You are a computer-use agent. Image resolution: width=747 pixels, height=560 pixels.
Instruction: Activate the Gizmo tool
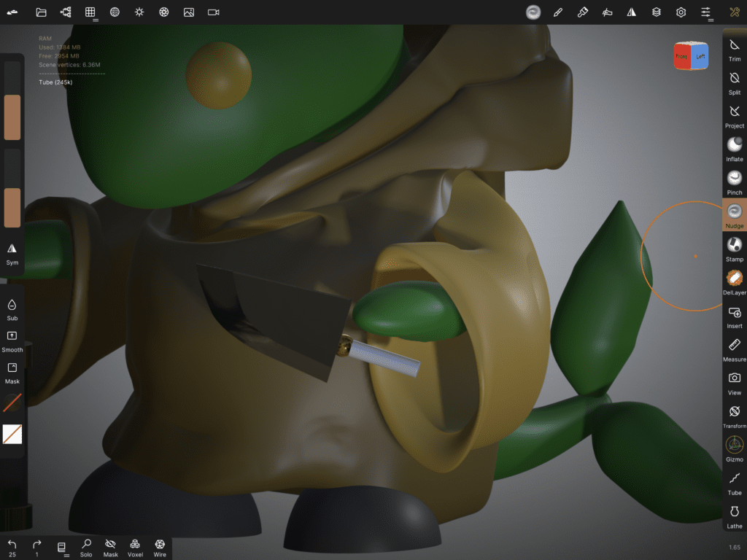735,448
